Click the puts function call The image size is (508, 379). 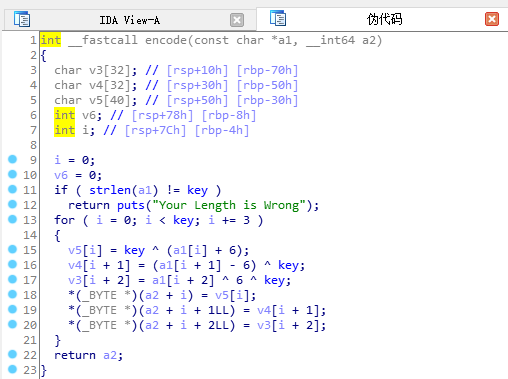coord(131,205)
